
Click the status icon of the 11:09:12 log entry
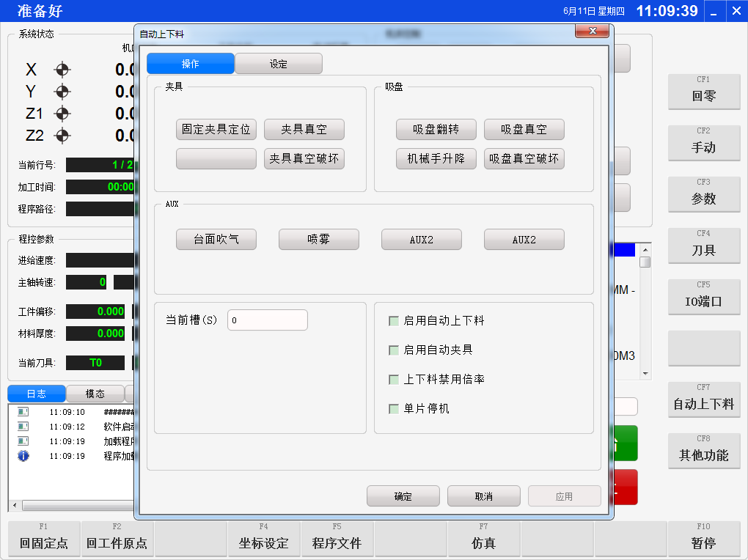coord(23,427)
